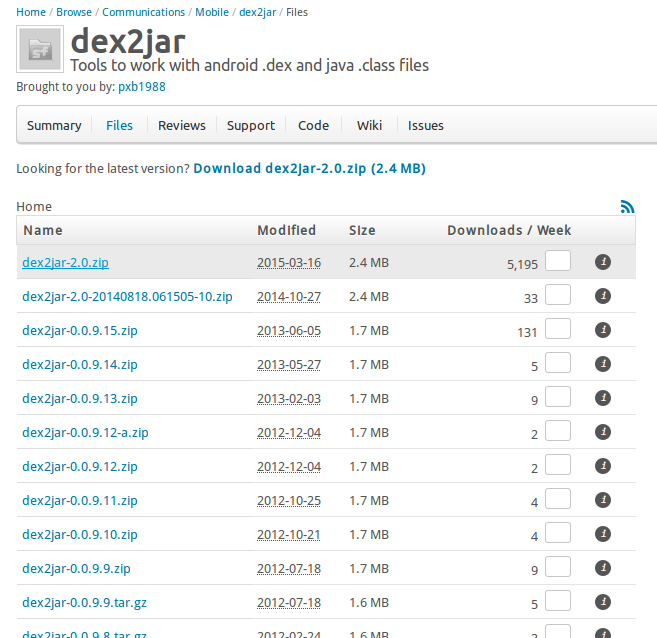The width and height of the screenshot is (657, 638).
Task: Open dex2jar-0.0.9.13.zip link
Action: click(80, 398)
